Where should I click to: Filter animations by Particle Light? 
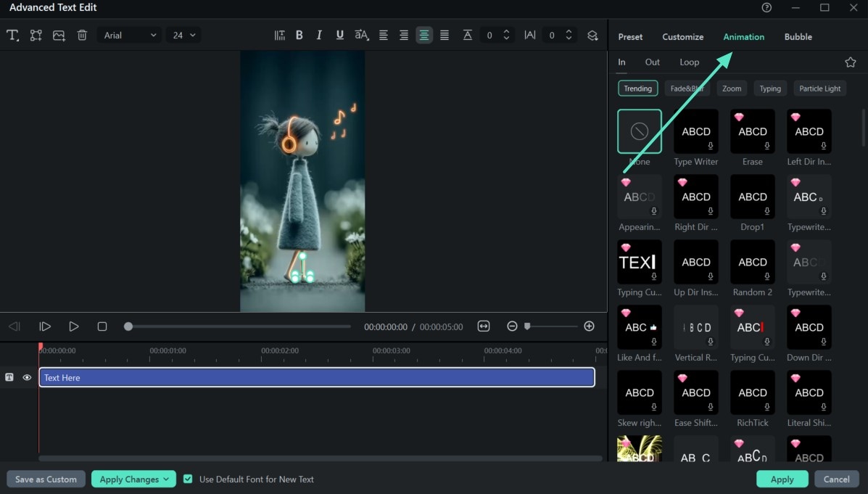pyautogui.click(x=820, y=88)
